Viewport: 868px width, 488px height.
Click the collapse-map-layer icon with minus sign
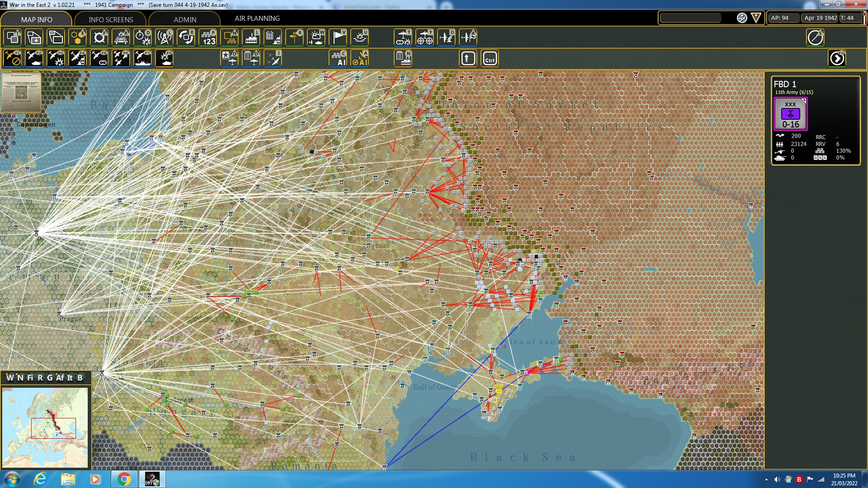click(56, 38)
